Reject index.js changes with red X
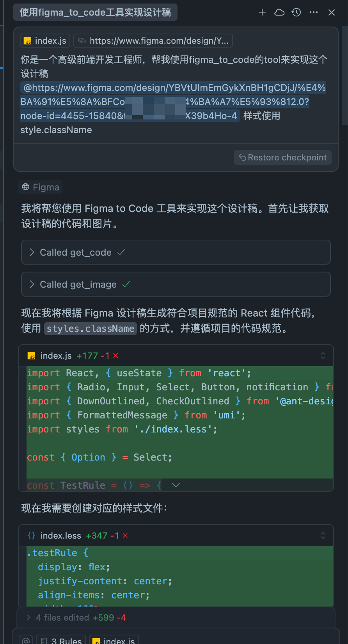Viewport: 348px width, 644px height. click(x=116, y=356)
